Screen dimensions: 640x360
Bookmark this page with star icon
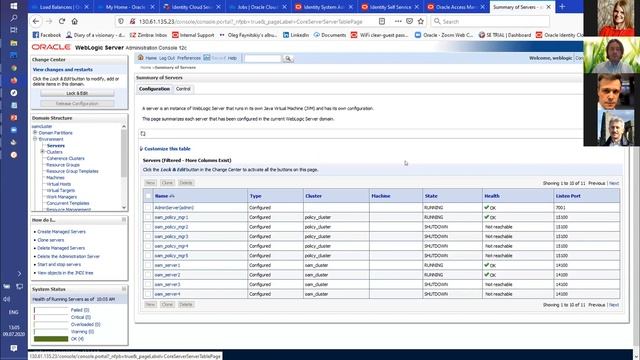pyautogui.click(x=421, y=21)
